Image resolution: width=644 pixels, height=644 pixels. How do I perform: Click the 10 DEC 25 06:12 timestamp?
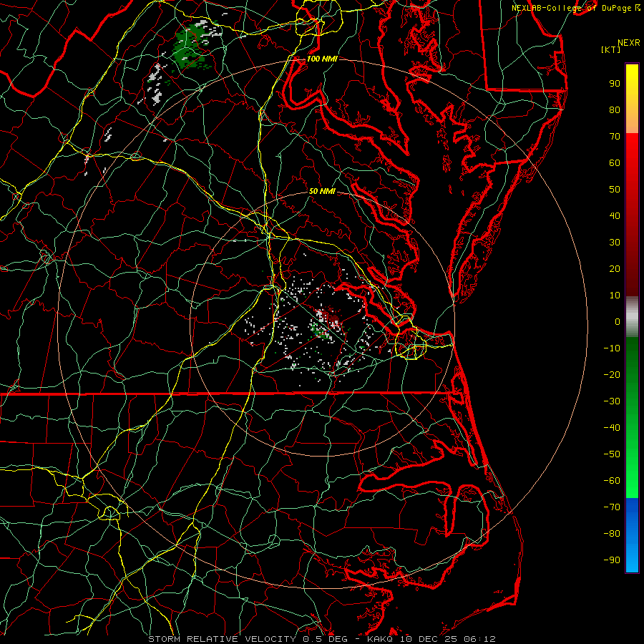(x=447, y=639)
